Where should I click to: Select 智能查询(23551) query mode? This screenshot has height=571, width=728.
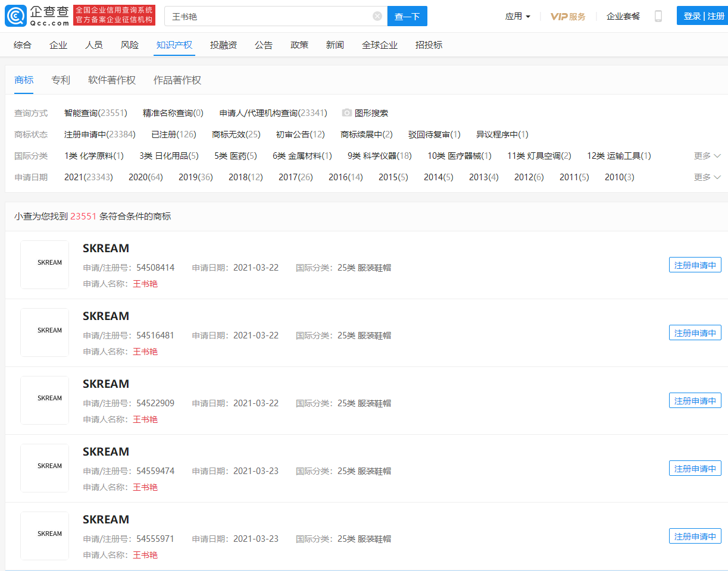(x=96, y=113)
